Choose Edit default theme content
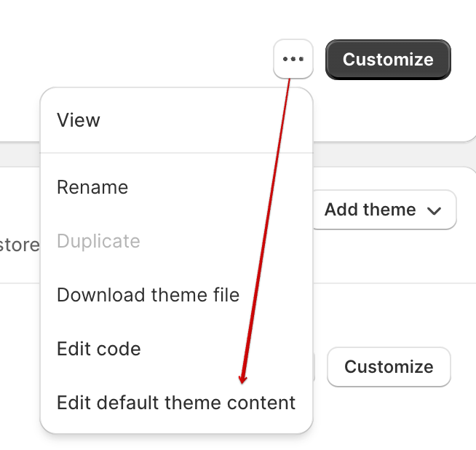This screenshot has height=450, width=476. (176, 403)
